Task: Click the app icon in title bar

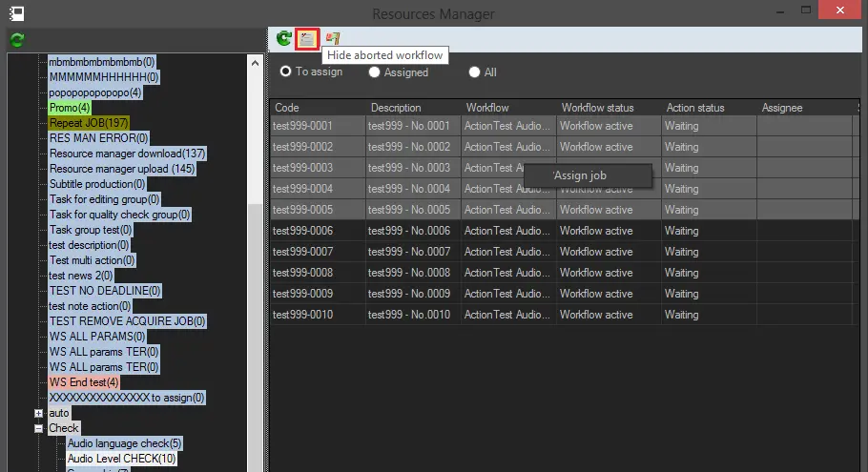Action: click(16, 13)
